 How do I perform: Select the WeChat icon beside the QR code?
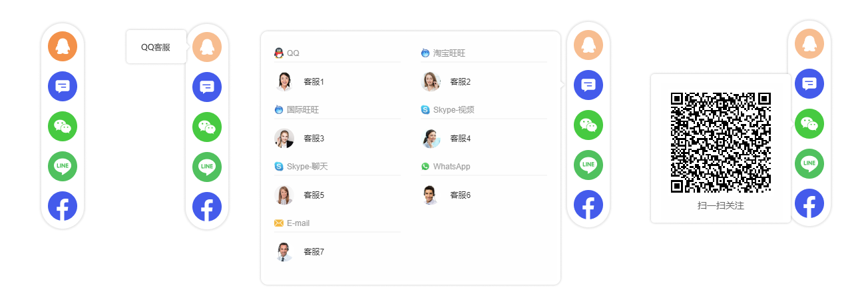point(809,123)
